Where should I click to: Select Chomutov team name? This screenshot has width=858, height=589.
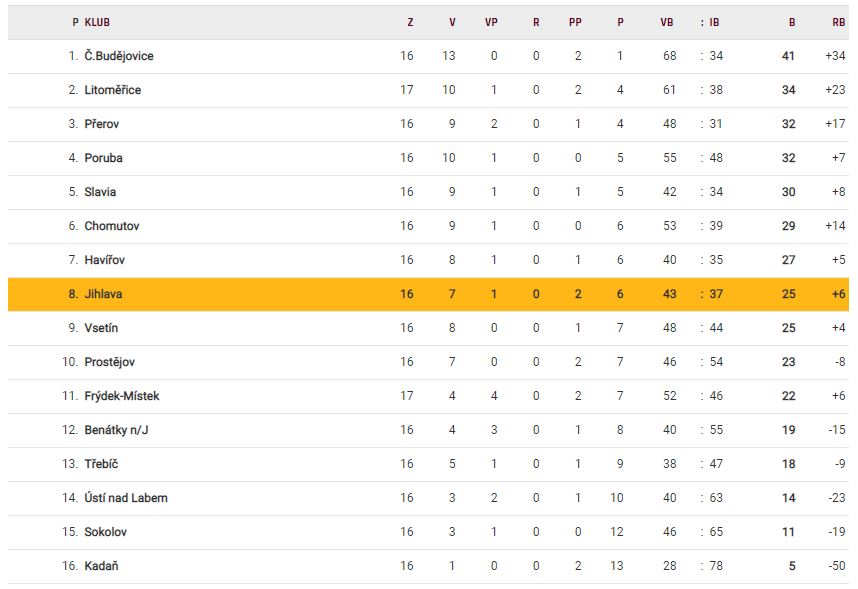(x=112, y=226)
